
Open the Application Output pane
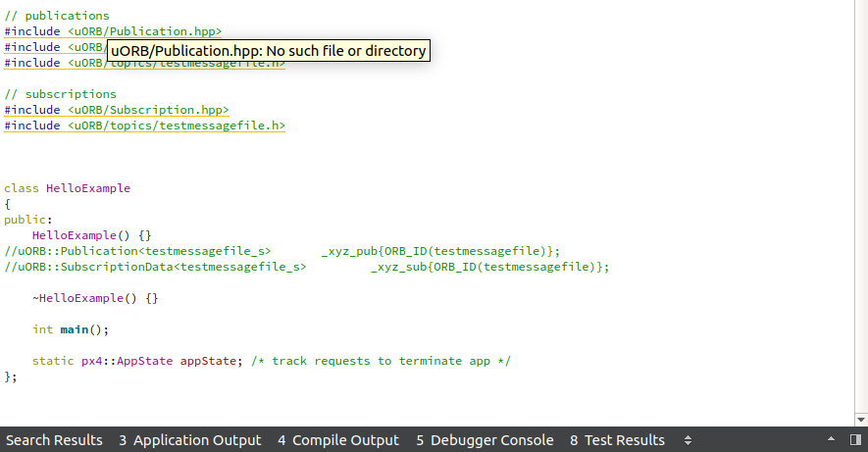point(190,440)
